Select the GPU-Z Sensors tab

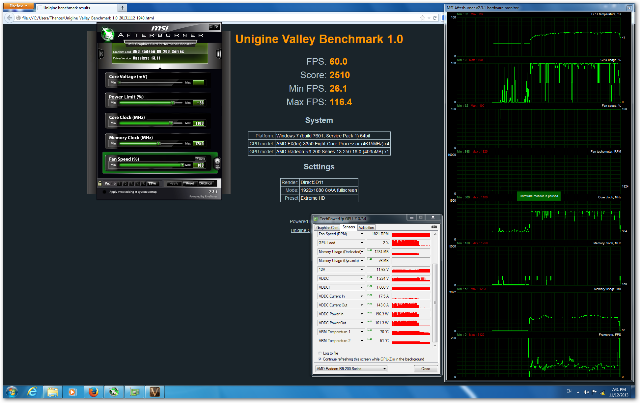click(x=349, y=227)
